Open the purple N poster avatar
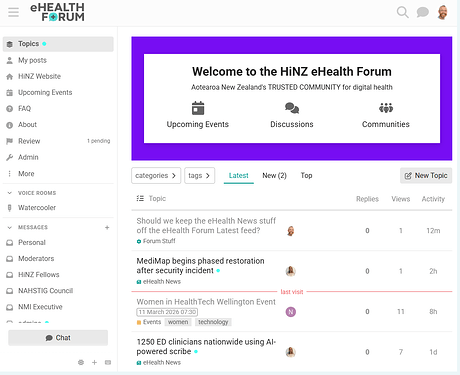Viewport: 460px width, 375px height. (291, 312)
